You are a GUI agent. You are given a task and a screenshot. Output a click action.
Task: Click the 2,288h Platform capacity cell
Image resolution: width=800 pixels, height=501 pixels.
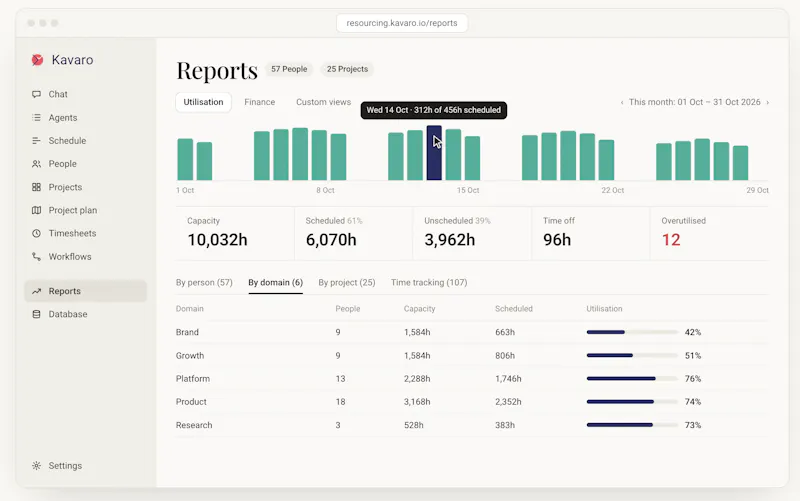(417, 379)
